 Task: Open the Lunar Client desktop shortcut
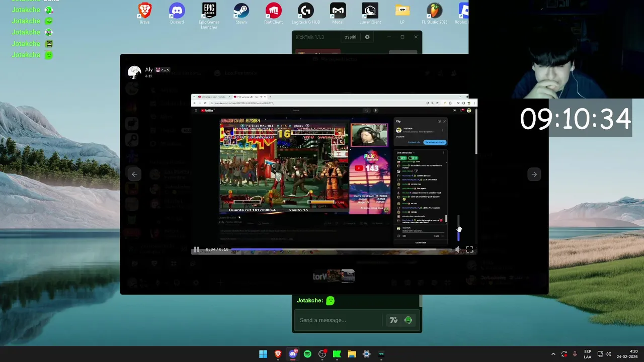tap(370, 14)
